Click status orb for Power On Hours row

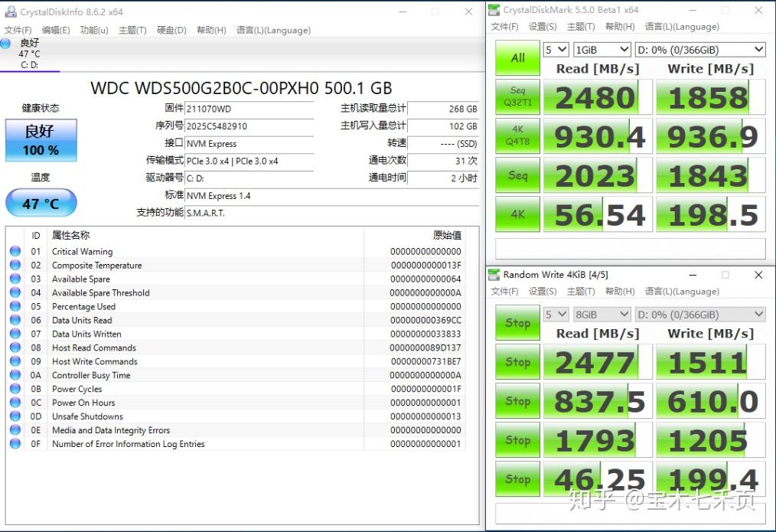tap(15, 403)
